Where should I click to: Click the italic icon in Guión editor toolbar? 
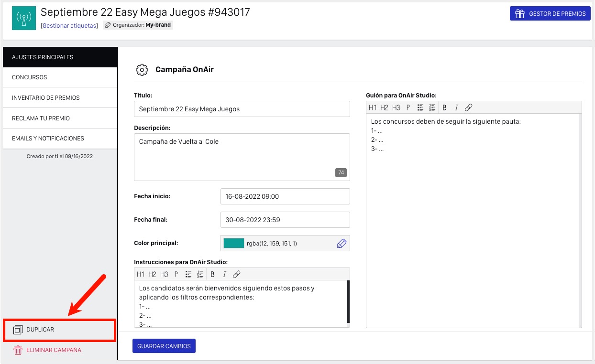click(x=456, y=107)
